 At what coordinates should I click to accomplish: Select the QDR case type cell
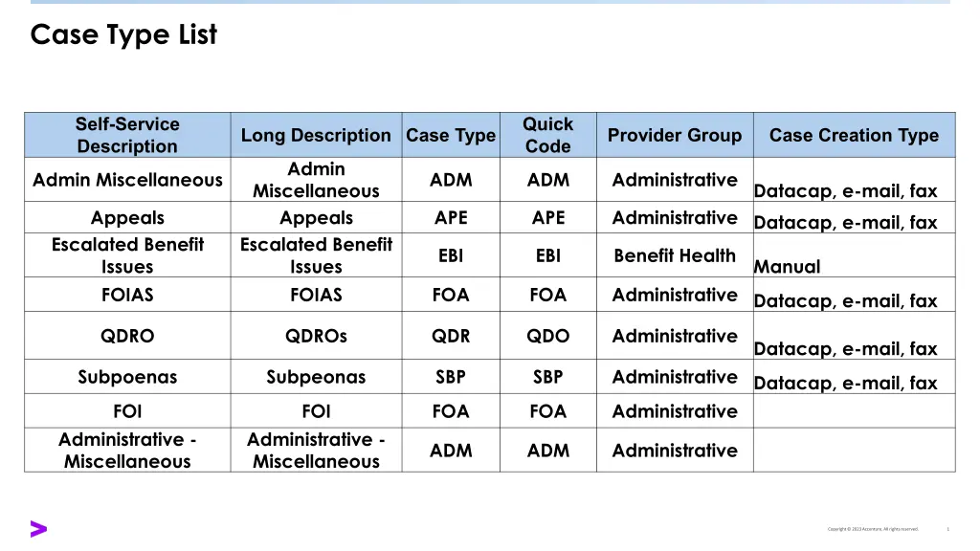451,336
